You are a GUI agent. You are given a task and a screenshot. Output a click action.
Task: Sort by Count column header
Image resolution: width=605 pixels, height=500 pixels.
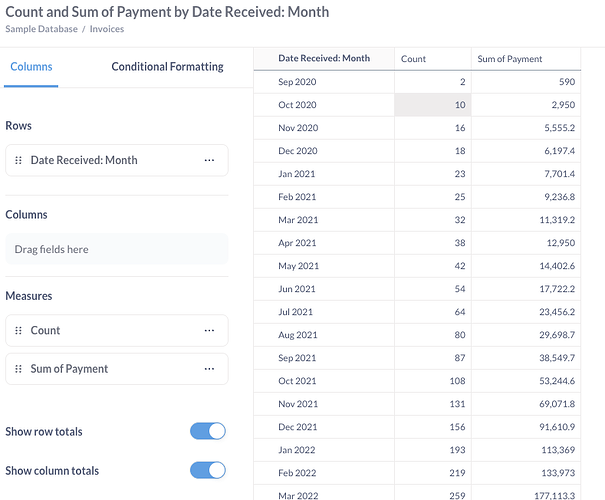click(414, 59)
